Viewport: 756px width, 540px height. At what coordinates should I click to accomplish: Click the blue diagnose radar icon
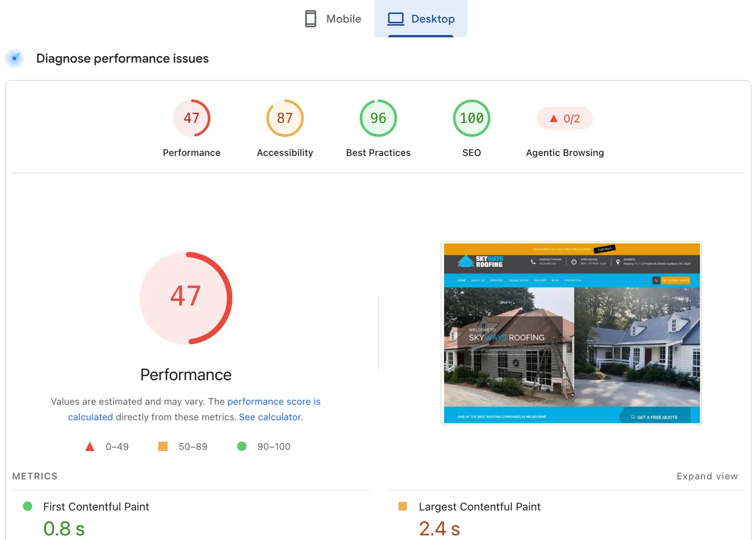coord(15,58)
